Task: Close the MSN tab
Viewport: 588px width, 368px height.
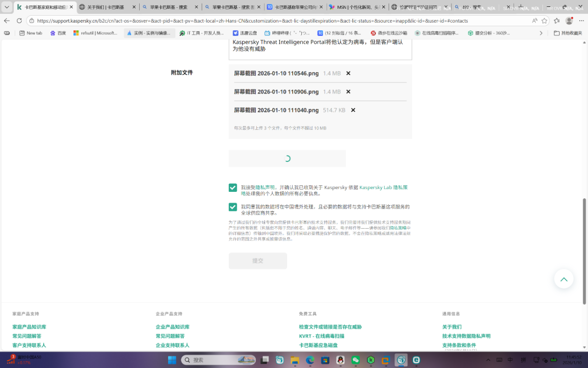Action: point(384,7)
